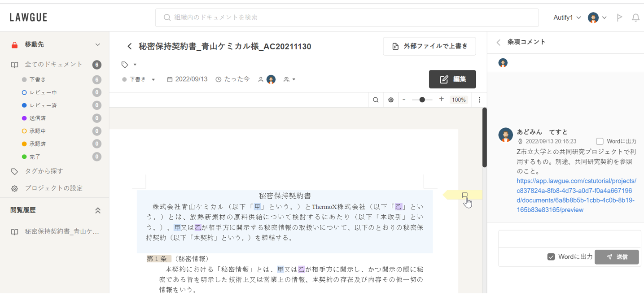644x296 pixels.
Task: Collapse the 閲覧履歴 section
Action: click(97, 210)
